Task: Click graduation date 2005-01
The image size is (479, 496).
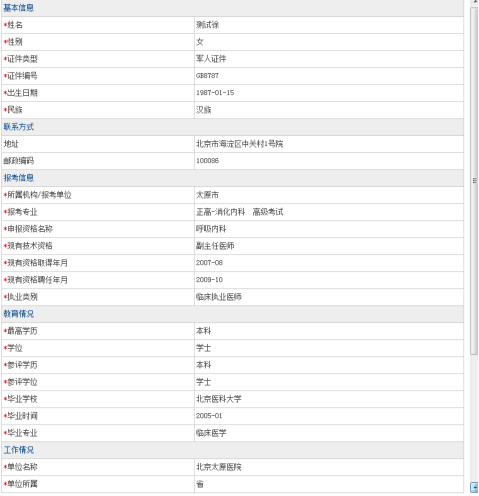Action: [x=209, y=416]
